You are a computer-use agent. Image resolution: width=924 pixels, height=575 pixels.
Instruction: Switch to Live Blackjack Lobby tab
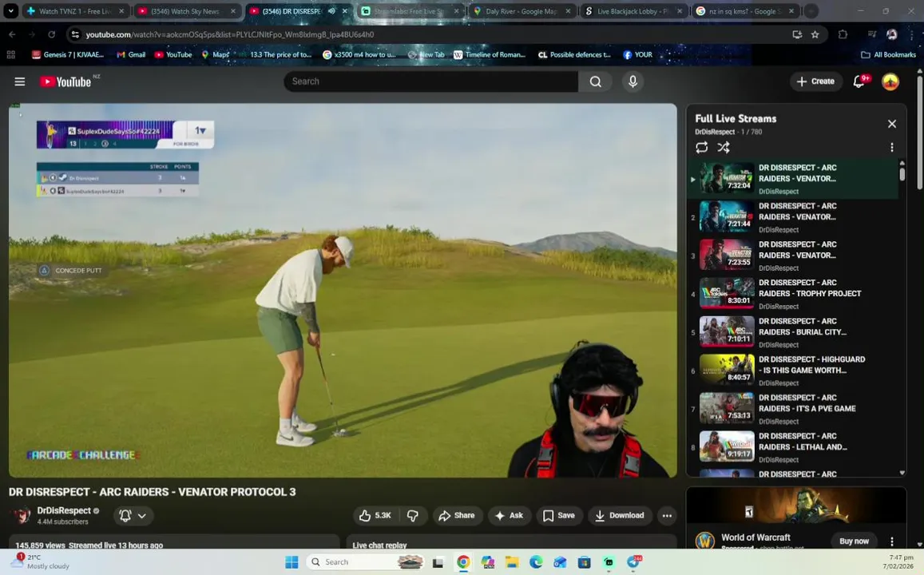click(x=633, y=10)
